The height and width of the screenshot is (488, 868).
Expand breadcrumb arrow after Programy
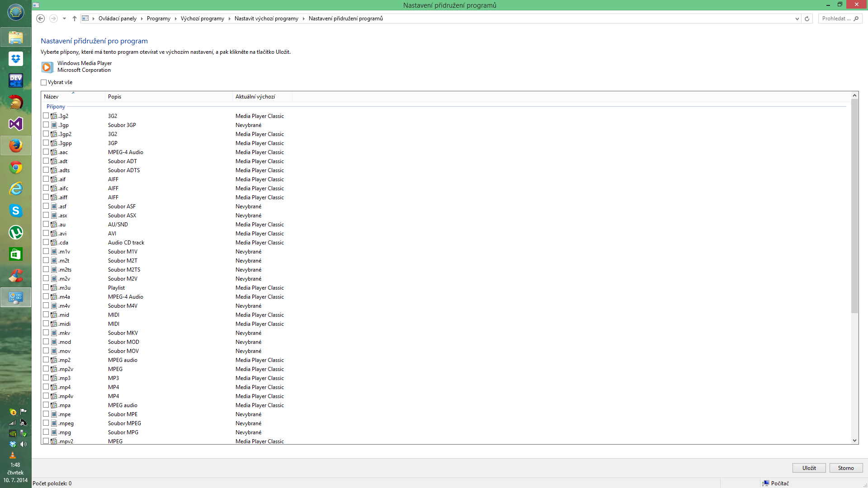tap(175, 19)
